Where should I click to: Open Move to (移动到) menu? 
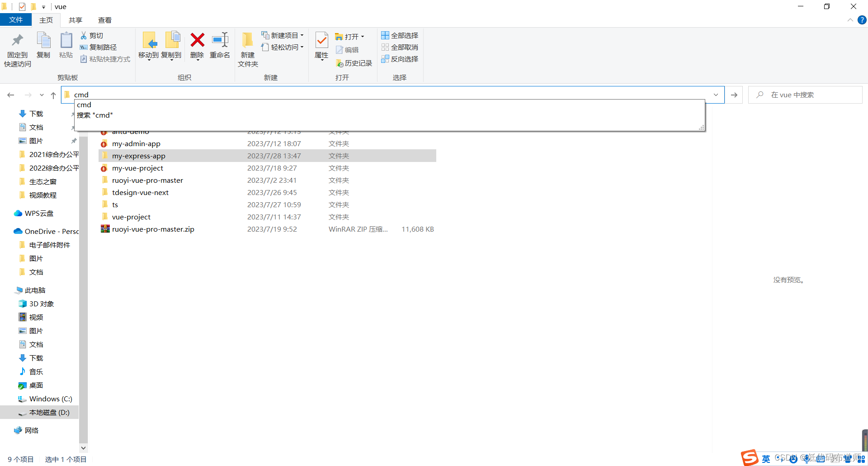click(149, 46)
